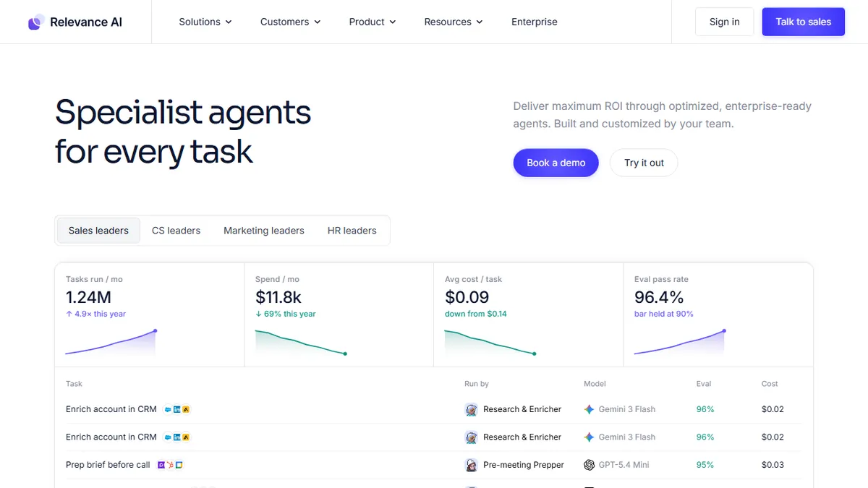The image size is (868, 488).
Task: Click the Spend / mo trend chart
Action: [301, 343]
